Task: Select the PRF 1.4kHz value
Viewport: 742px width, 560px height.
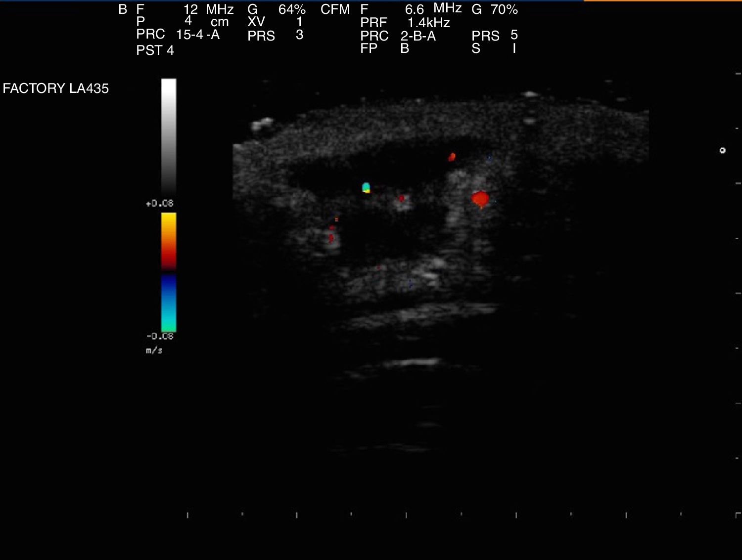Action: coord(428,23)
